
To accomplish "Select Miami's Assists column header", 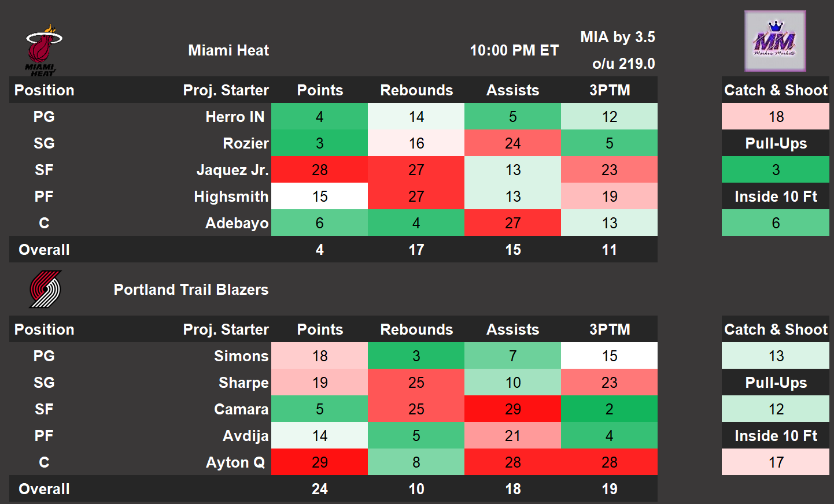I will pos(512,90).
